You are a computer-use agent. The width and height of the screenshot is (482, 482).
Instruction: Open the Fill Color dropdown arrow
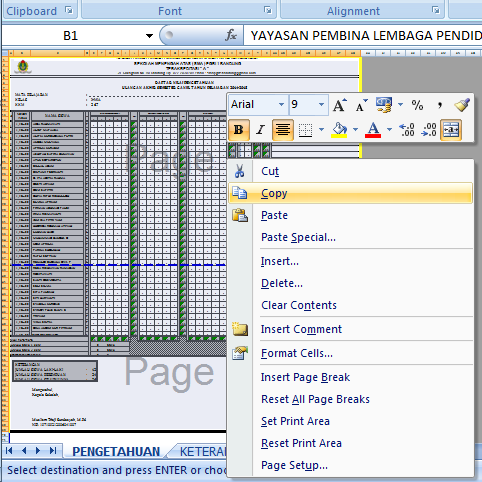pos(356,129)
